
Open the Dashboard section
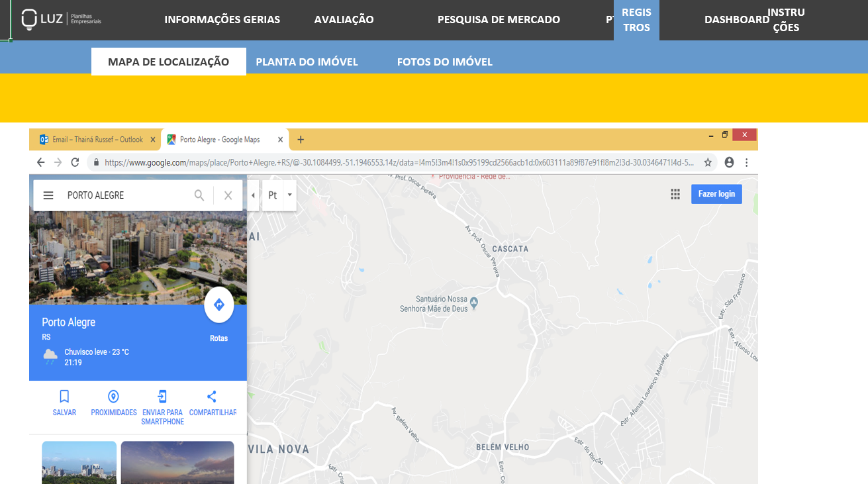[736, 20]
